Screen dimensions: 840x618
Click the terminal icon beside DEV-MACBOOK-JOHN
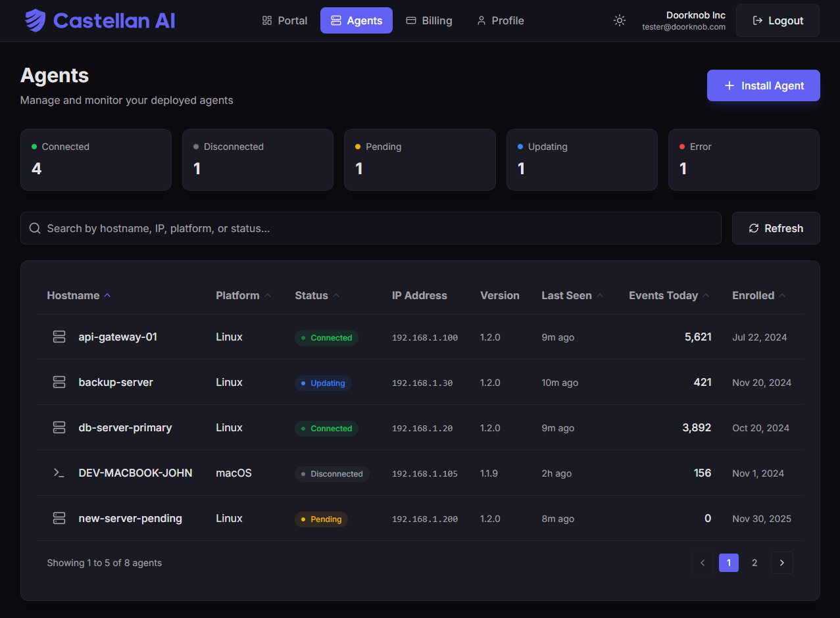[59, 473]
